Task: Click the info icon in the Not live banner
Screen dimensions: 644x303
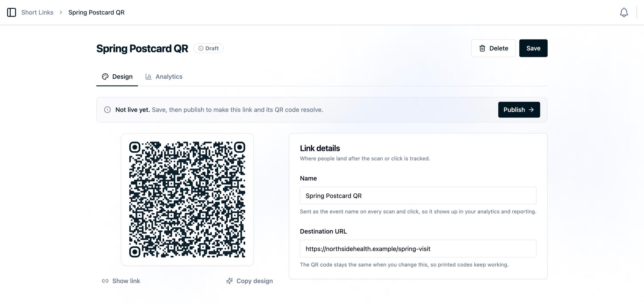Action: click(x=107, y=110)
